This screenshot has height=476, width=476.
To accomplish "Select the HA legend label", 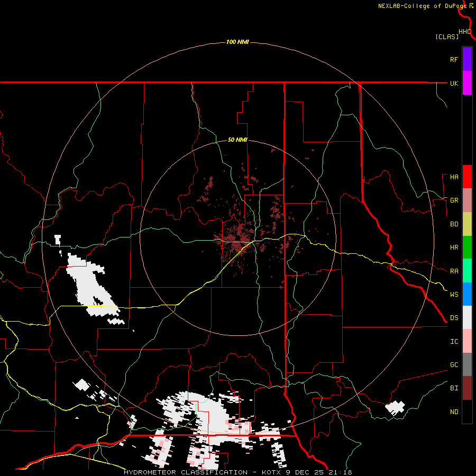I will (454, 177).
